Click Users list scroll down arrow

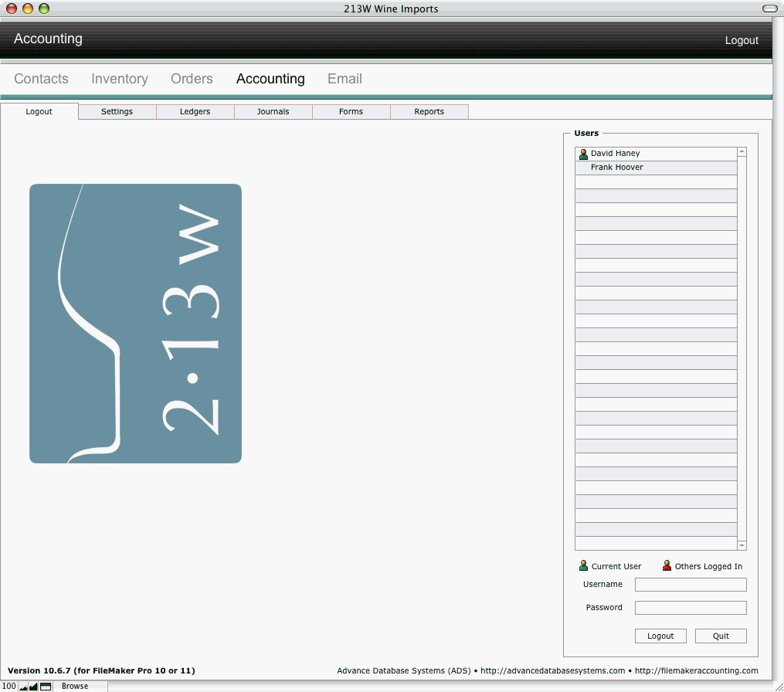click(x=742, y=545)
